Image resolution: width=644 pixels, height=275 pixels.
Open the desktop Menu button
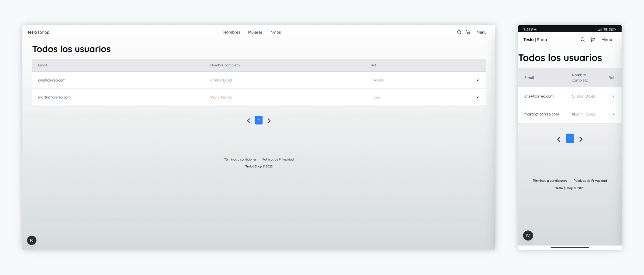coord(481,32)
